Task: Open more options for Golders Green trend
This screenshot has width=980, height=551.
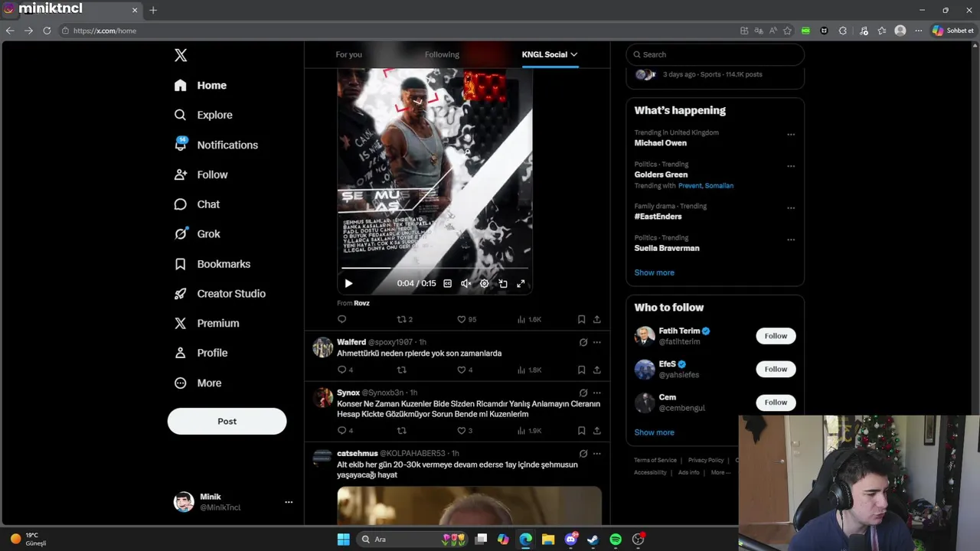Action: pyautogui.click(x=791, y=166)
